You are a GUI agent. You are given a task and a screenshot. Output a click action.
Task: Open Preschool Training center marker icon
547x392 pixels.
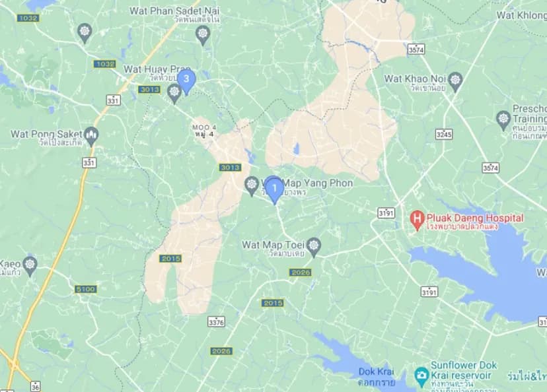(x=503, y=120)
